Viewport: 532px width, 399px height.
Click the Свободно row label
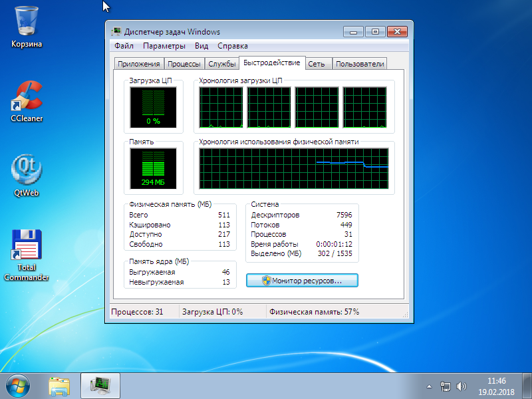(x=146, y=244)
